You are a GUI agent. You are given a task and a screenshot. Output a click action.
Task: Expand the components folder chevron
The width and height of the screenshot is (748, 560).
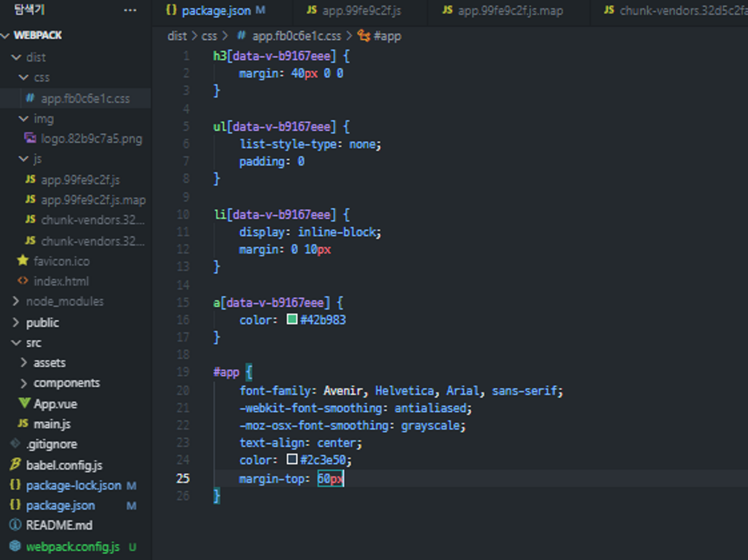[x=24, y=383]
